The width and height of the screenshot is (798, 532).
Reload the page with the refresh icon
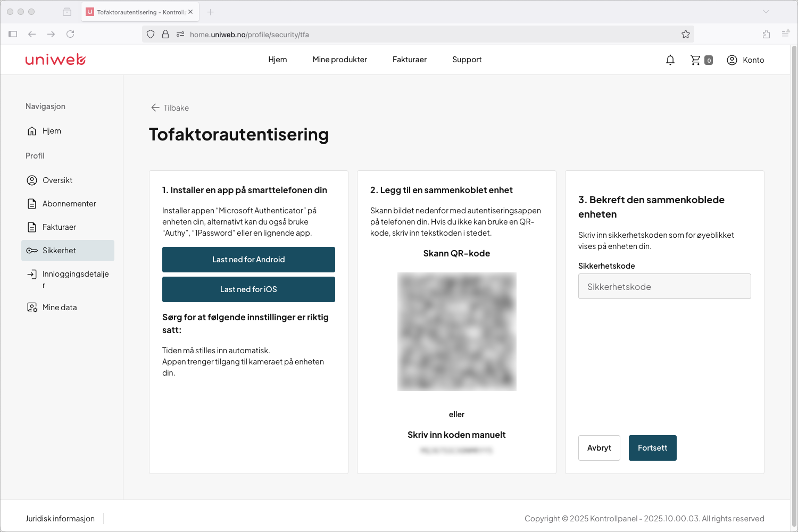coord(70,34)
